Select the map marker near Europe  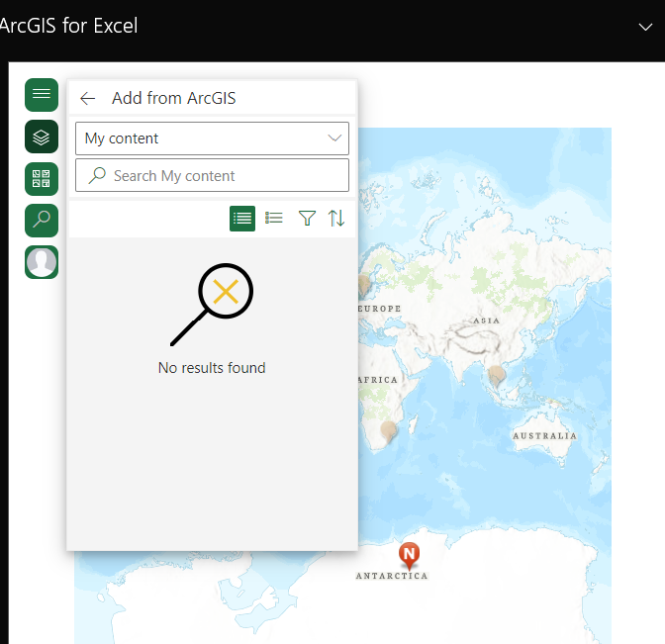point(364,285)
